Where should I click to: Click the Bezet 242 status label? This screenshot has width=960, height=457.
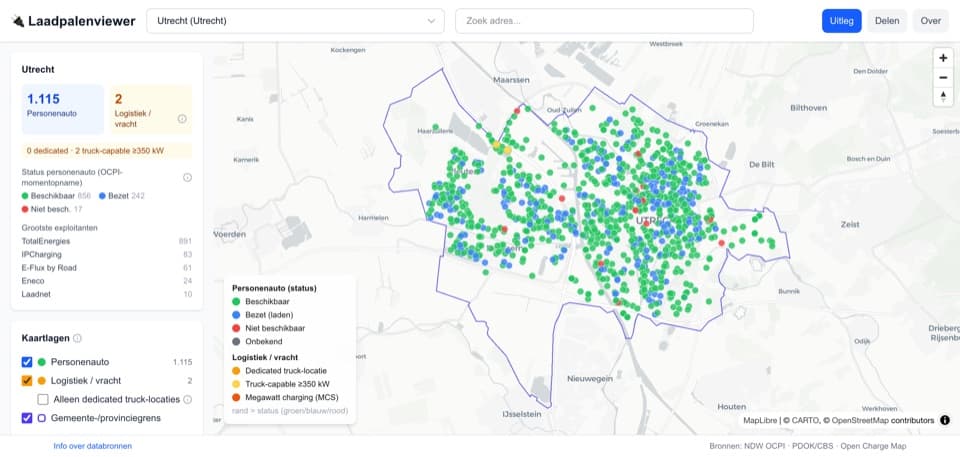122,196
